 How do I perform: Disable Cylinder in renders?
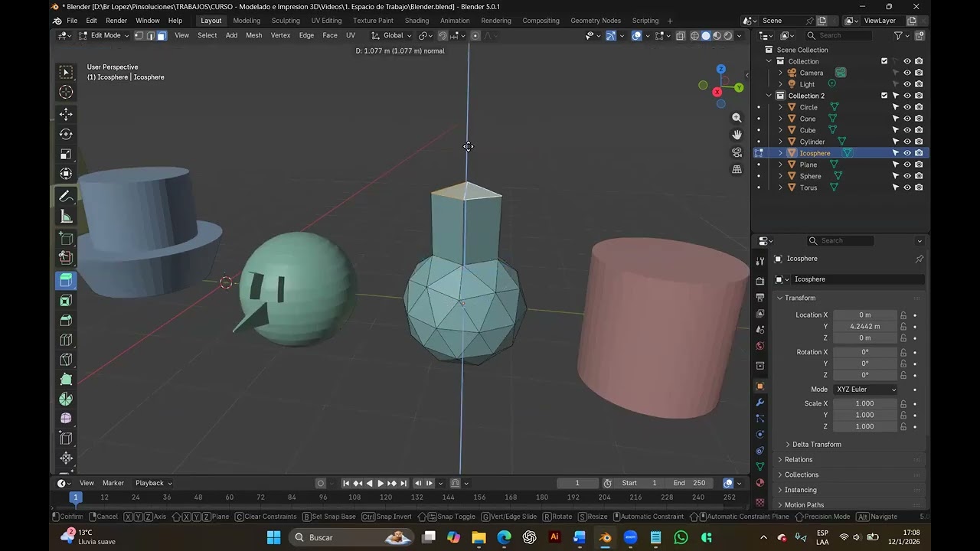(x=919, y=142)
